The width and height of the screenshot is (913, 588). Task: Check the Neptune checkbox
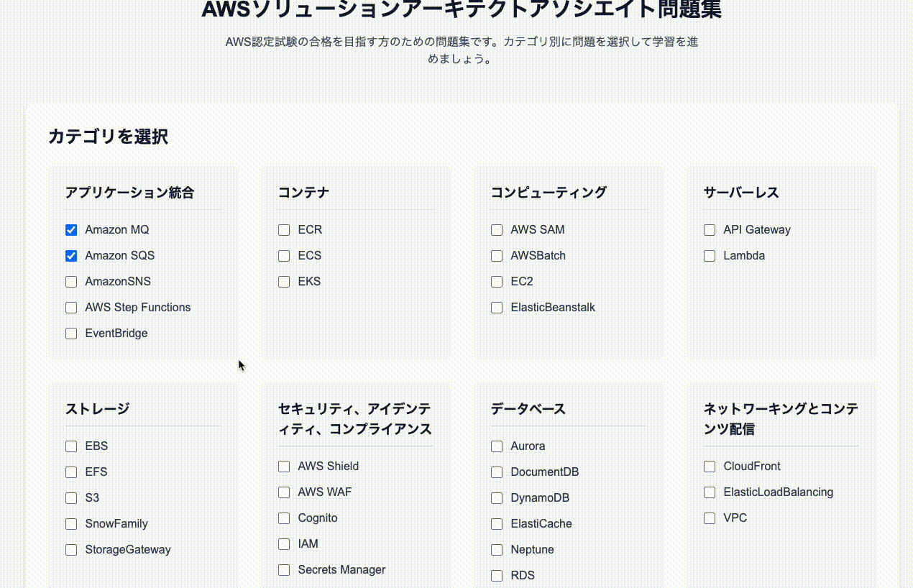497,550
